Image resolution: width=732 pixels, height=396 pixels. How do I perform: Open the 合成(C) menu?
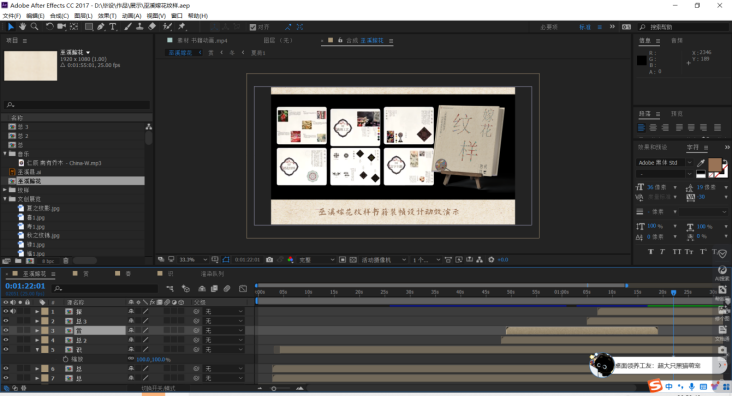(59, 16)
